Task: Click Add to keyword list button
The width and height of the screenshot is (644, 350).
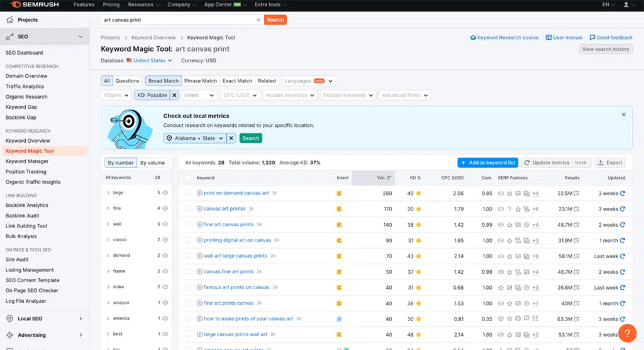Action: click(488, 163)
